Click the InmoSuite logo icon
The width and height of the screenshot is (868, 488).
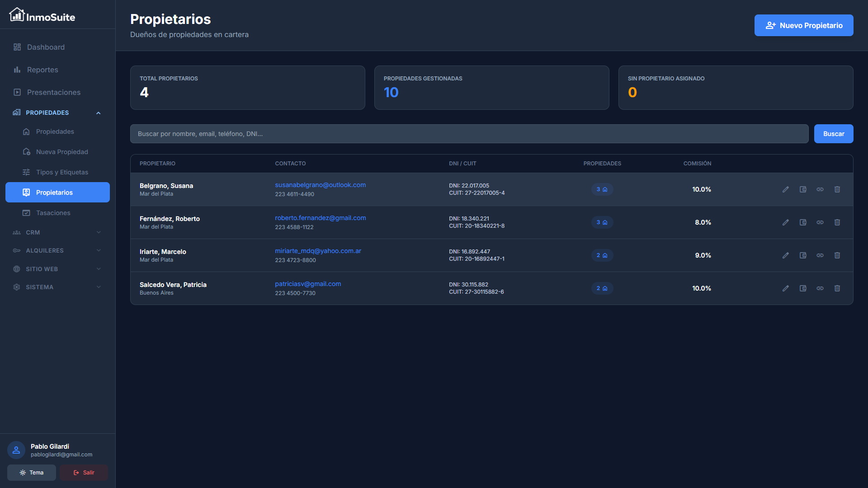coord(17,15)
